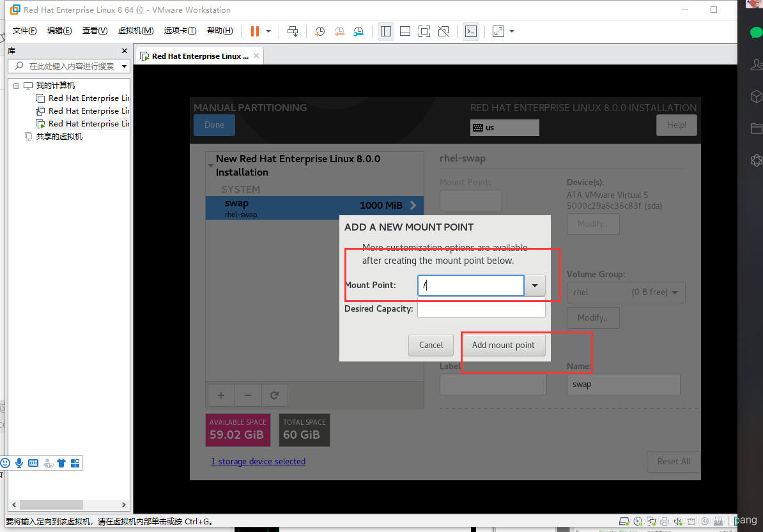Open the Mount Point dropdown arrow

(x=535, y=285)
